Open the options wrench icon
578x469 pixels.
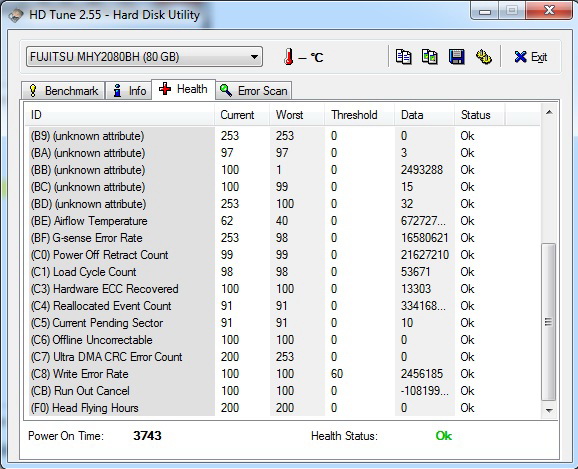(x=483, y=57)
